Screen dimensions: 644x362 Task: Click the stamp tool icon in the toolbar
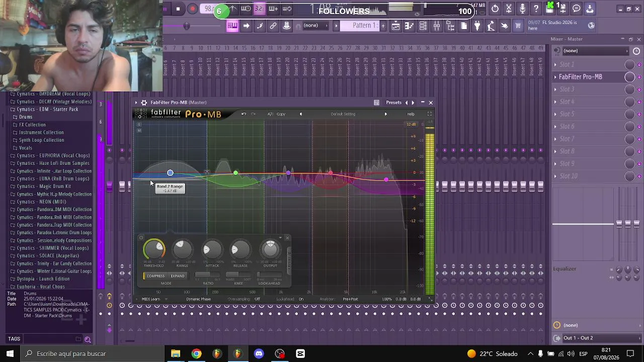tap(287, 26)
